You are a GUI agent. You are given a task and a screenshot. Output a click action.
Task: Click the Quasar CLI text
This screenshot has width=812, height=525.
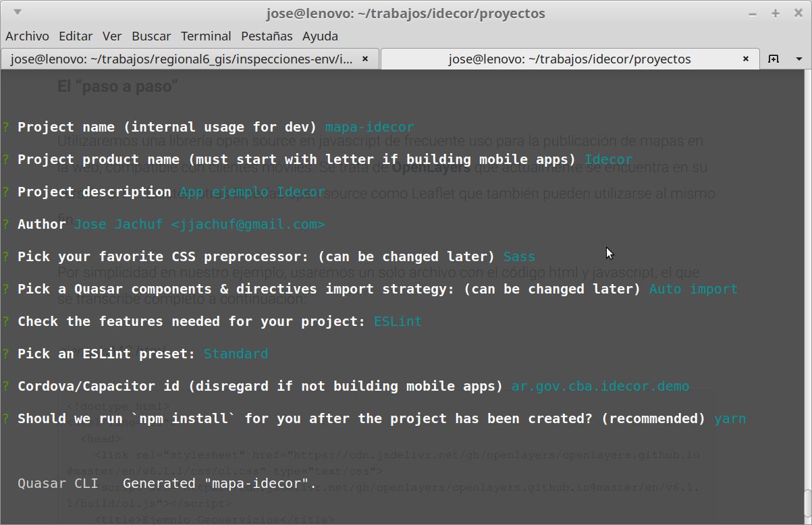[57, 483]
